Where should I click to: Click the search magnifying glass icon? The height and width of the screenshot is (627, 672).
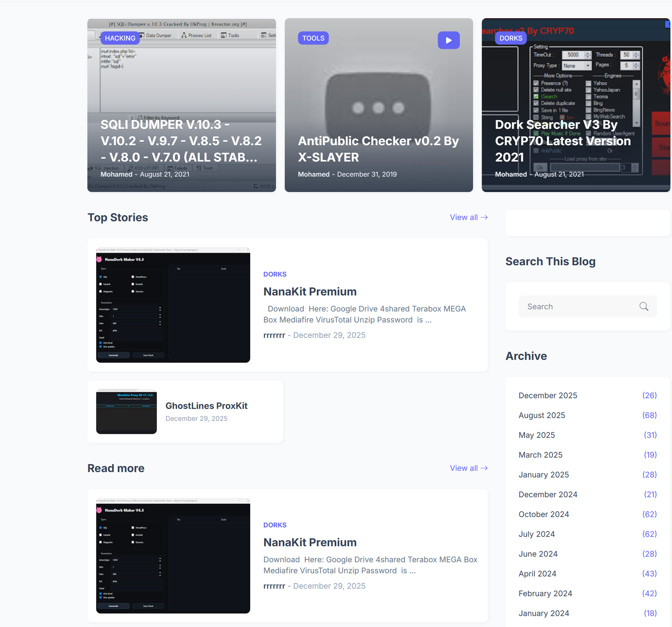[x=644, y=306]
